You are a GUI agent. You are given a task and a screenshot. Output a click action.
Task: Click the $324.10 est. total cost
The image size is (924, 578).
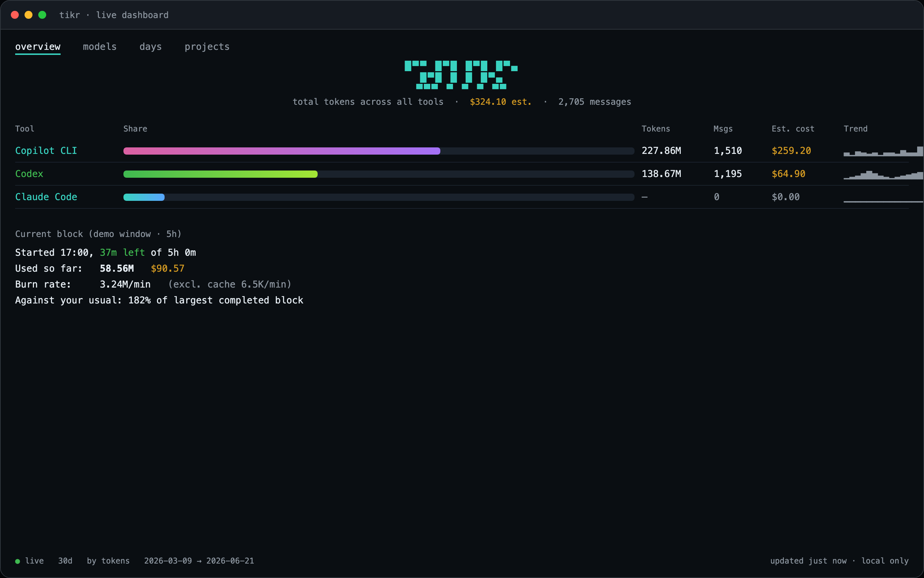501,102
